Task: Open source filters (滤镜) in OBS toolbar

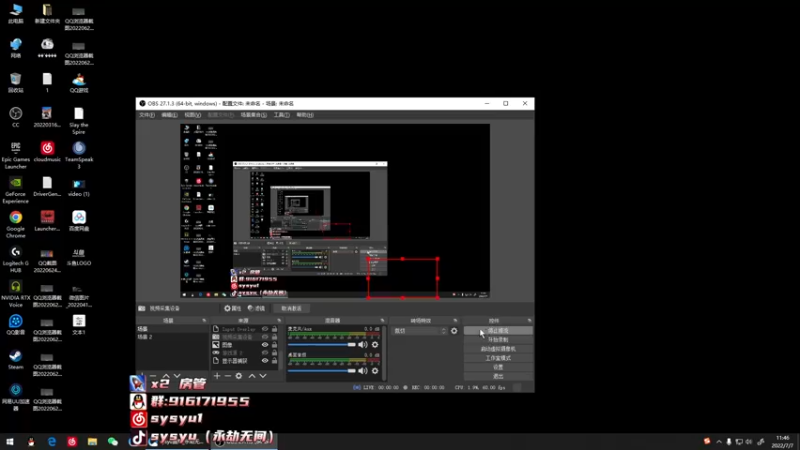Action: tap(256, 308)
